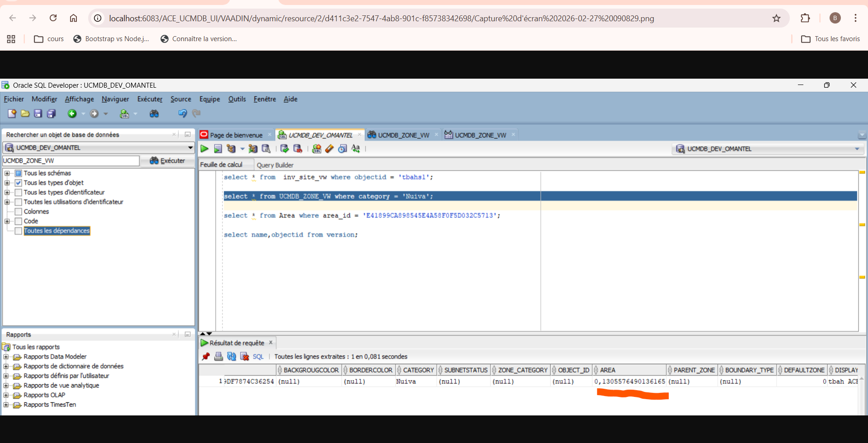
Task: Pin the query result with red pushpin
Action: (x=206, y=357)
